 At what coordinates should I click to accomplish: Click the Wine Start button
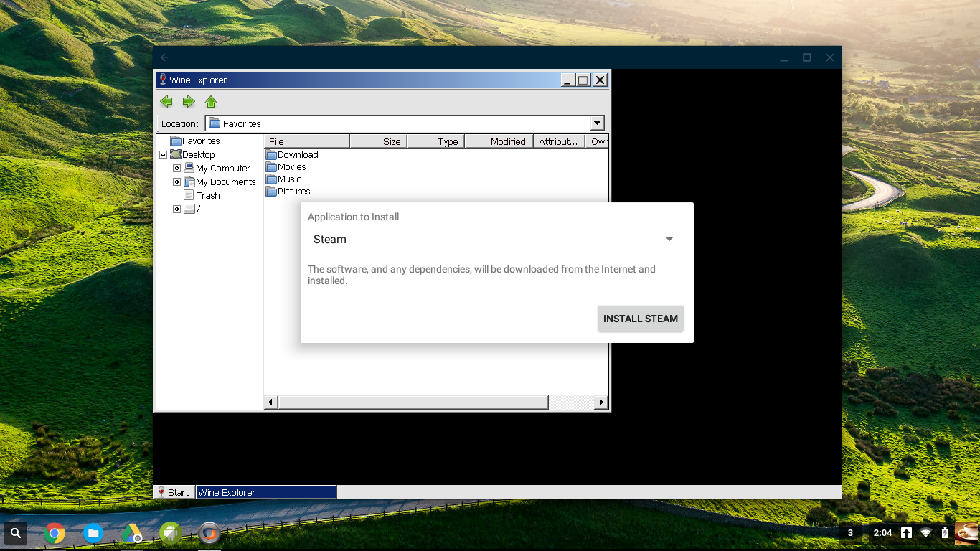[174, 492]
